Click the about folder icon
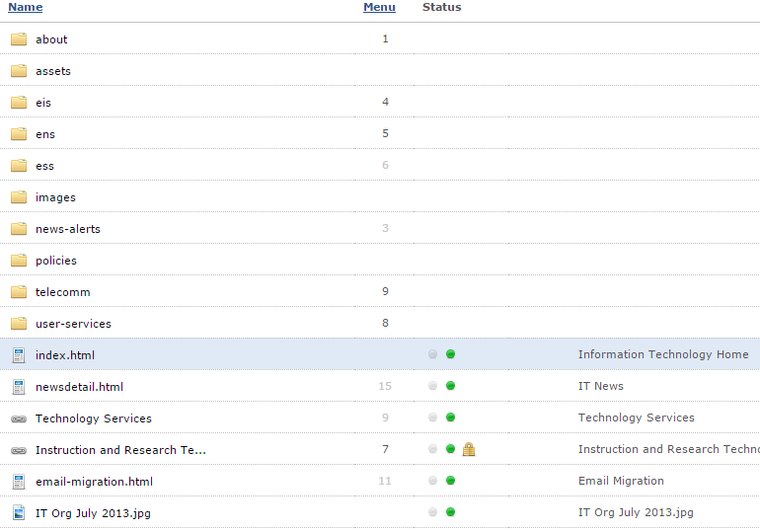Image resolution: width=760 pixels, height=532 pixels. [19, 39]
